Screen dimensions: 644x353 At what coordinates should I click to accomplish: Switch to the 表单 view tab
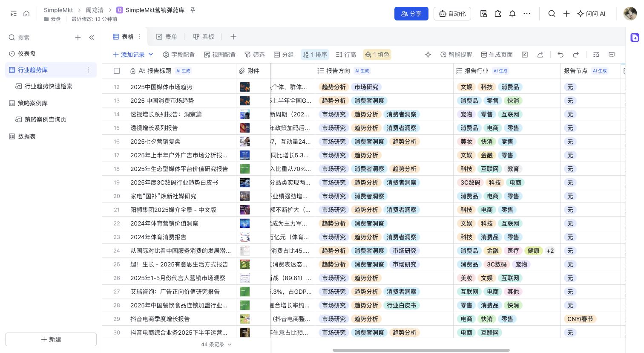[167, 37]
